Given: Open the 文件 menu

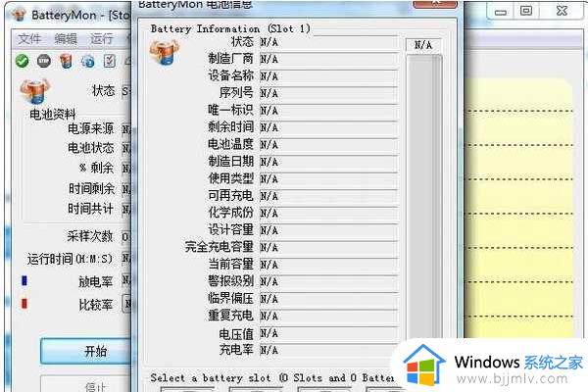Looking at the screenshot, I should pos(29,38).
